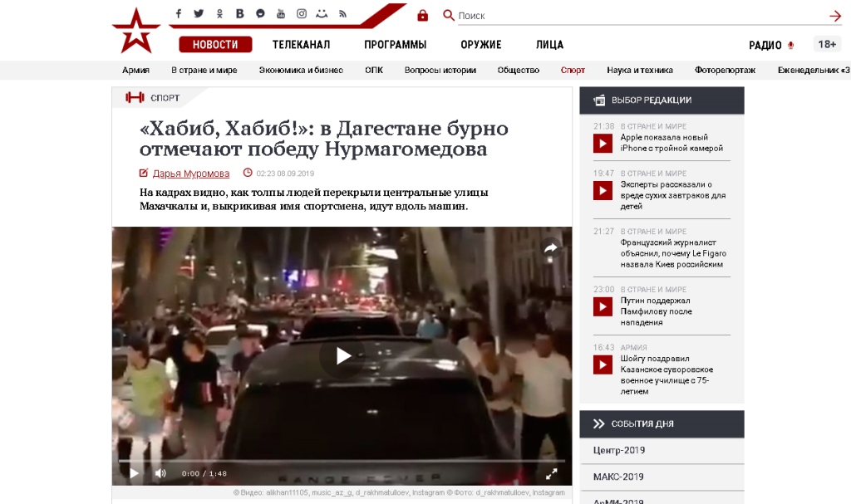Open the Twitter social page icon
851x504 pixels.
(199, 14)
